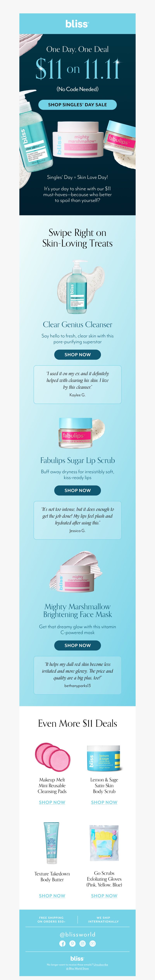155x980 pixels.
Task: Select the Makeup Melt cleansing pads image
Action: click(x=52, y=757)
